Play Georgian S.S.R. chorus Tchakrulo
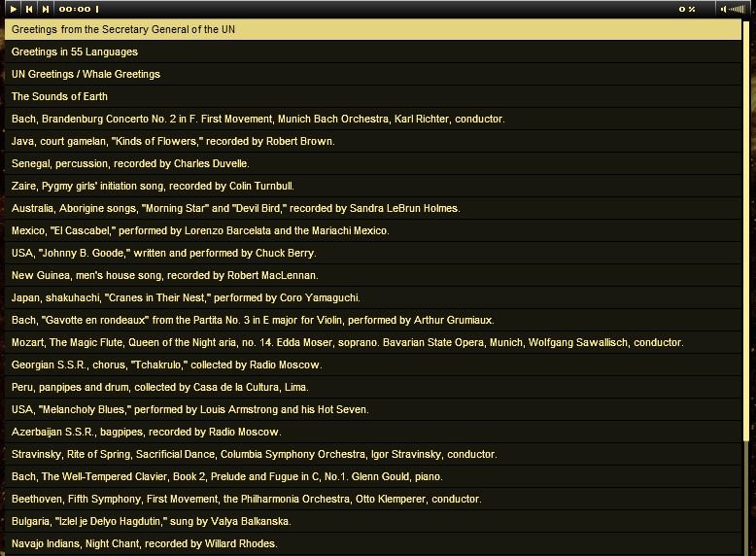This screenshot has height=556, width=756. 373,365
